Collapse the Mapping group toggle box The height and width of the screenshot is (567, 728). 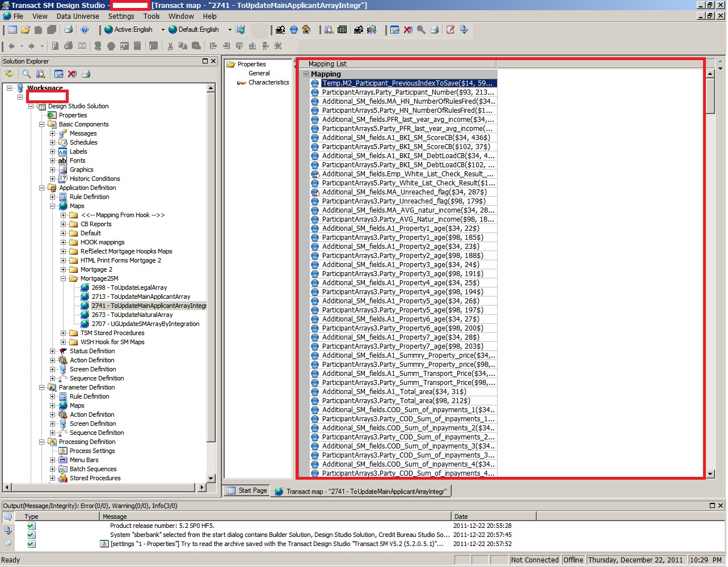coord(306,74)
